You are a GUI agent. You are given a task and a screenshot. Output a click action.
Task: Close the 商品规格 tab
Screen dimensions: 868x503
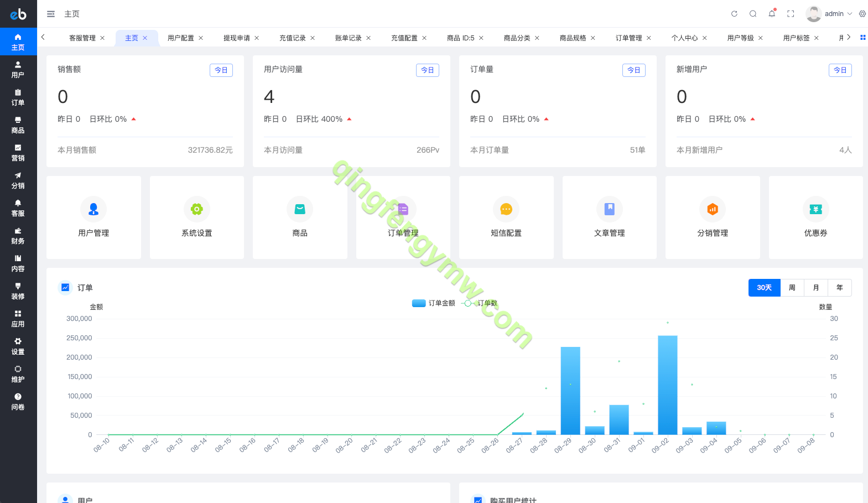click(x=593, y=38)
